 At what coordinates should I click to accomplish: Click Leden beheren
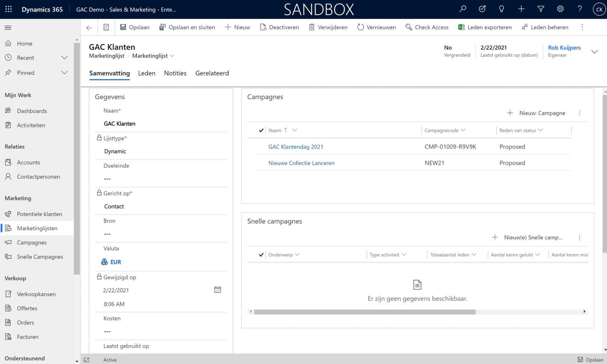pos(545,27)
